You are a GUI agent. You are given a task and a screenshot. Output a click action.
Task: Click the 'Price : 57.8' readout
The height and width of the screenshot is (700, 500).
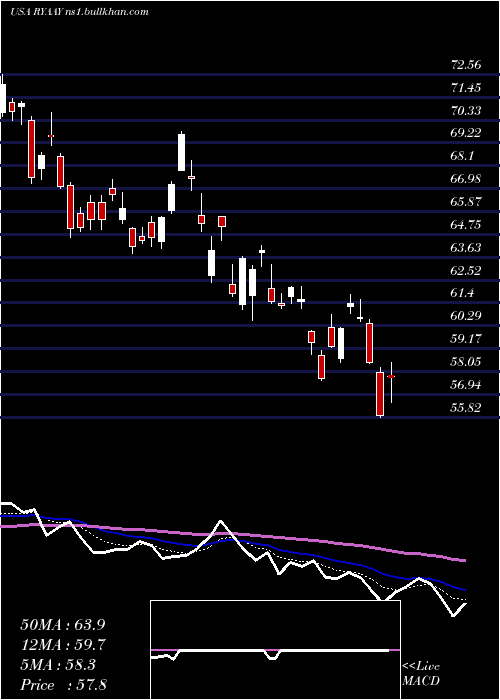pyautogui.click(x=63, y=685)
